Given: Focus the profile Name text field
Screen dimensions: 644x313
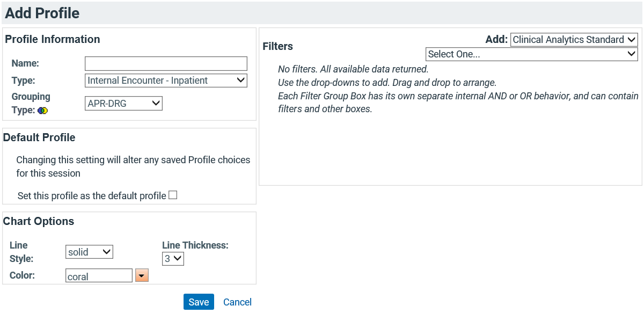Looking at the screenshot, I should (166, 63).
